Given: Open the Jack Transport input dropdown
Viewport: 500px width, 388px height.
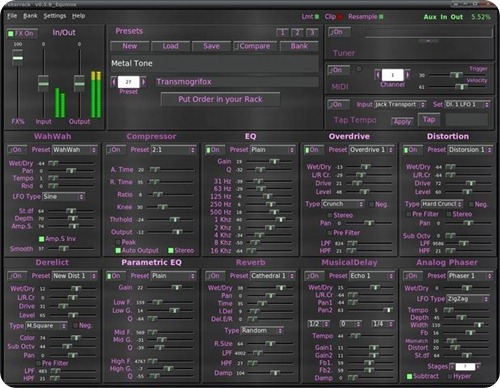Looking at the screenshot, I should tap(400, 105).
